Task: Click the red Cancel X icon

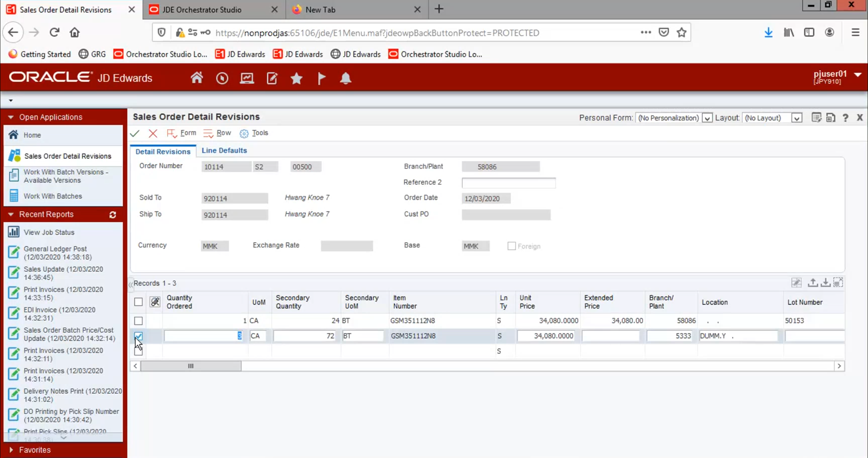Action: [153, 133]
